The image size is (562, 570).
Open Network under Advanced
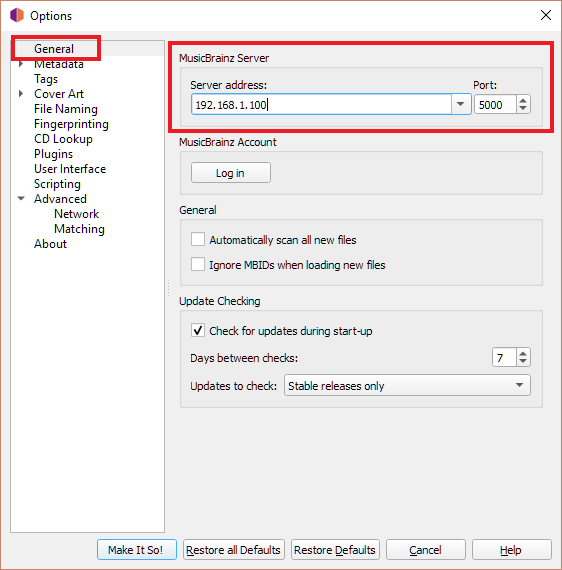76,214
